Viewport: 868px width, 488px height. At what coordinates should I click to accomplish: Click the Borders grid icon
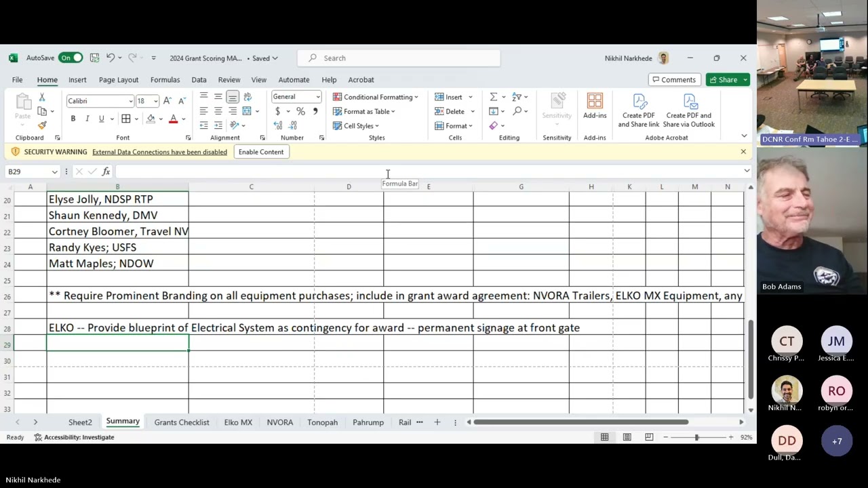[125, 119]
